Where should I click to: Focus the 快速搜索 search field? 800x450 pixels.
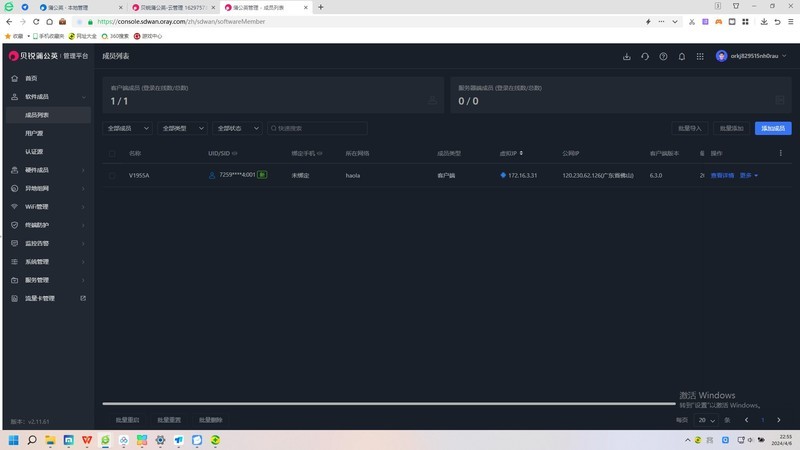[317, 128]
